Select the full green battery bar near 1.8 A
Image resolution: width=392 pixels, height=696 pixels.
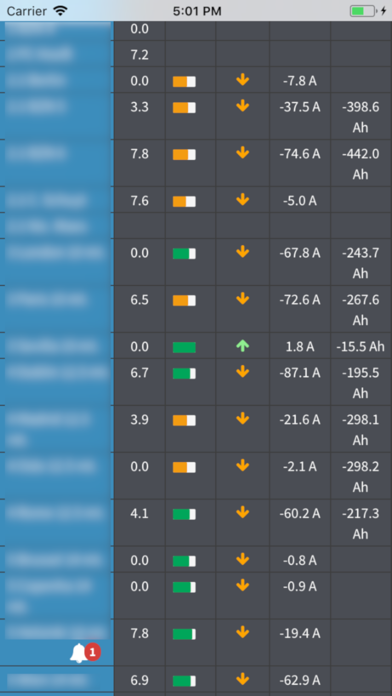click(184, 347)
